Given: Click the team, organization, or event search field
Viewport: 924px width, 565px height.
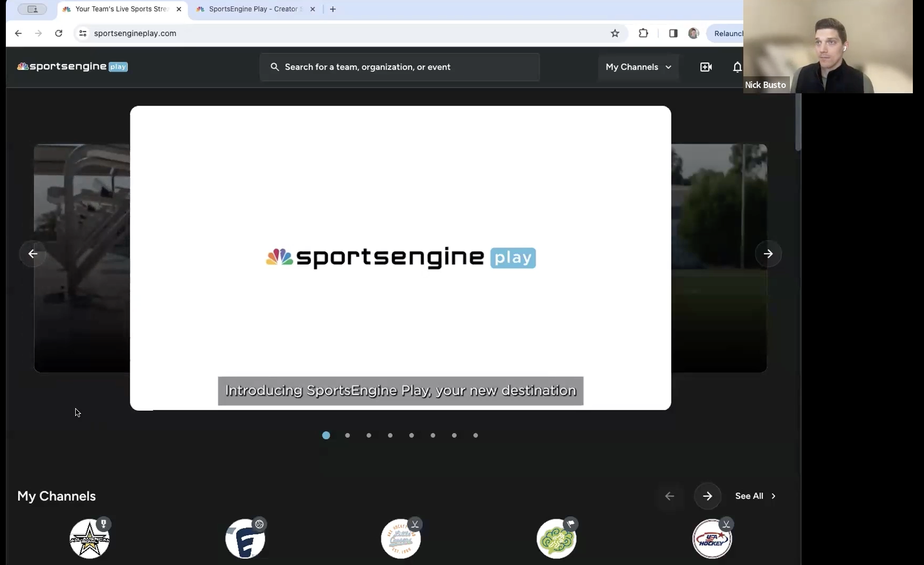Looking at the screenshot, I should (400, 67).
